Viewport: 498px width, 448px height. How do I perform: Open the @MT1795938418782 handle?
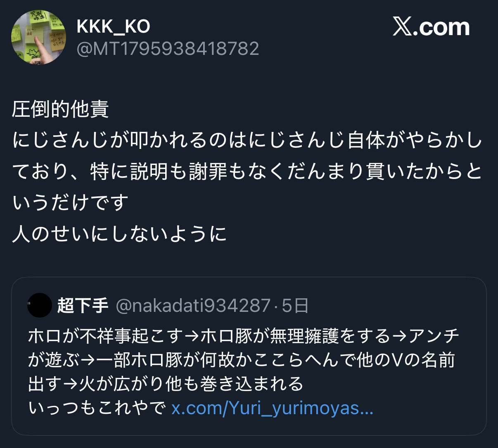click(168, 49)
